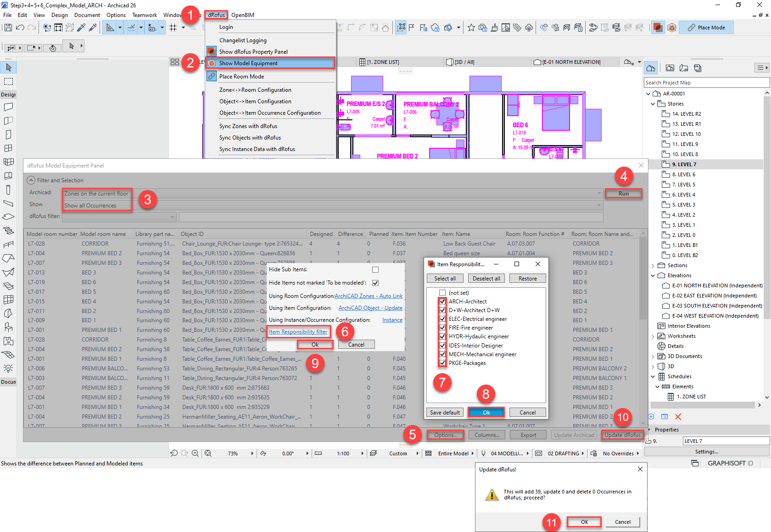
Task: Click the Place Mode button top right
Action: [x=706, y=27]
